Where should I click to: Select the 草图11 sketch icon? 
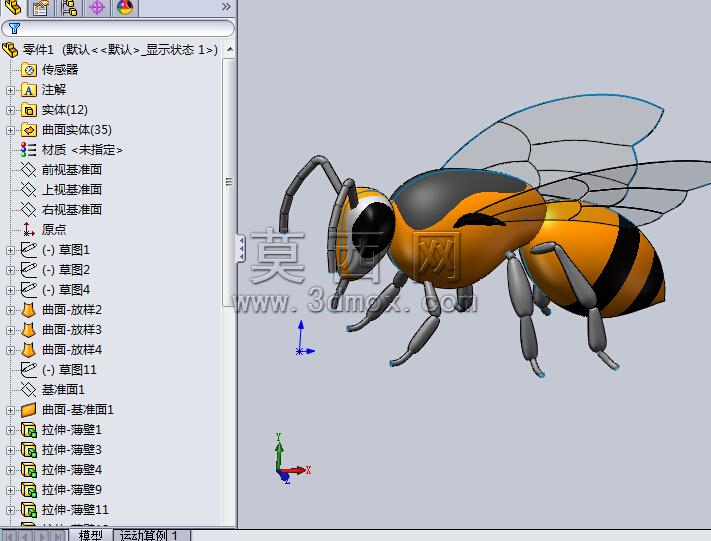click(29, 370)
